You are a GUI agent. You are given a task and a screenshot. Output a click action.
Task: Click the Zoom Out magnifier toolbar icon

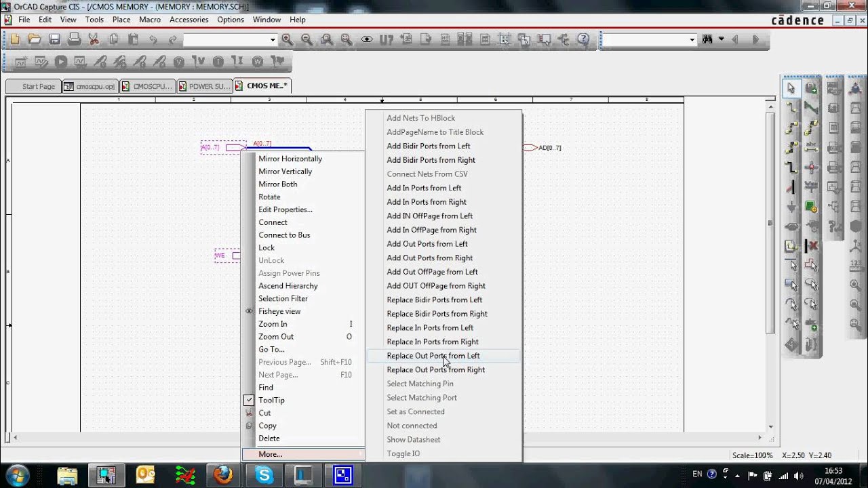(307, 39)
